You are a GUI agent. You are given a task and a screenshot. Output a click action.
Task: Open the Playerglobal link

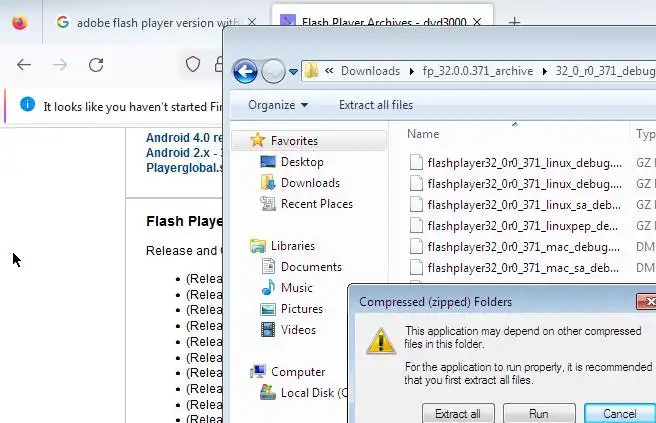184,168
